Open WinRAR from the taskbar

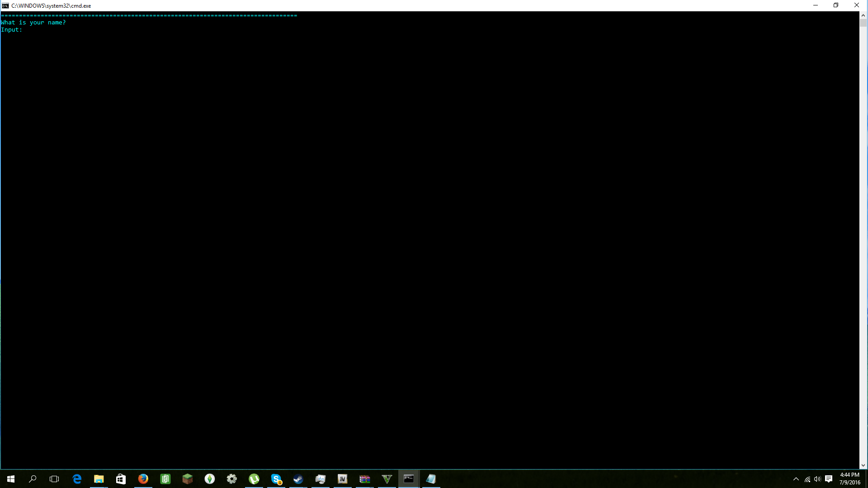pos(364,479)
